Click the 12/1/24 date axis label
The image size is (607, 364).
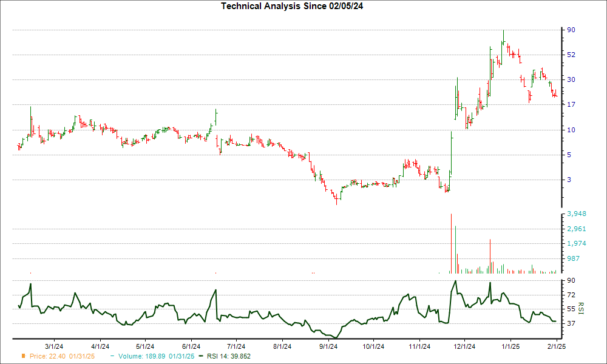(x=464, y=346)
